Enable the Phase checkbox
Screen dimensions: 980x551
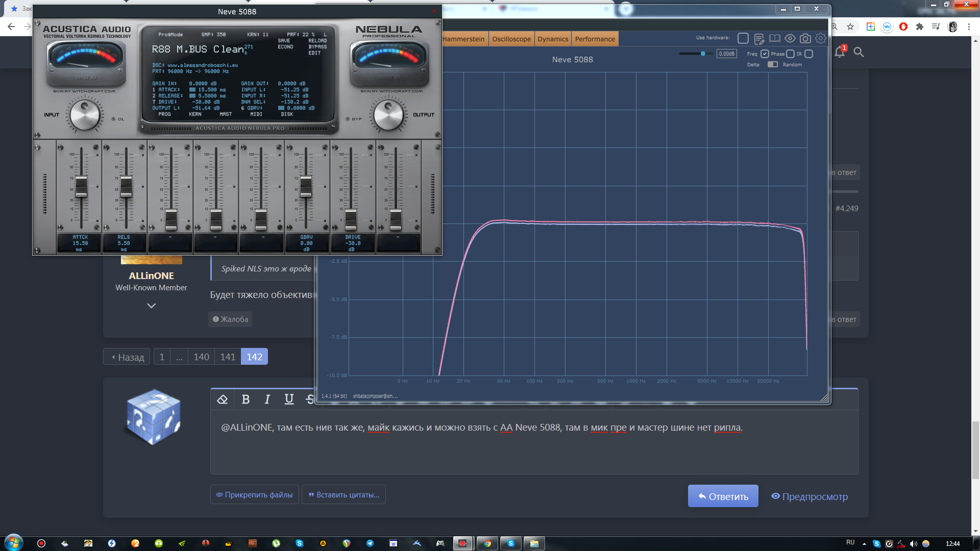[790, 54]
